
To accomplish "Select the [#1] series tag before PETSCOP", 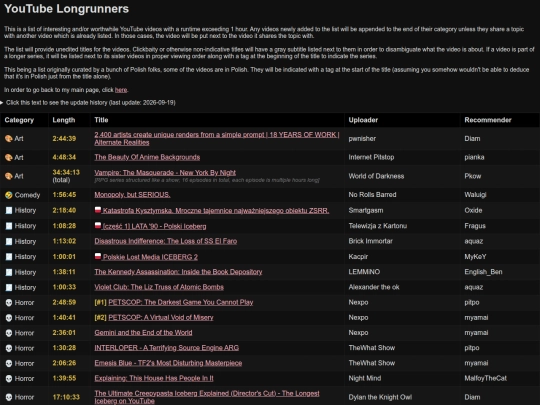I will coord(101,302).
